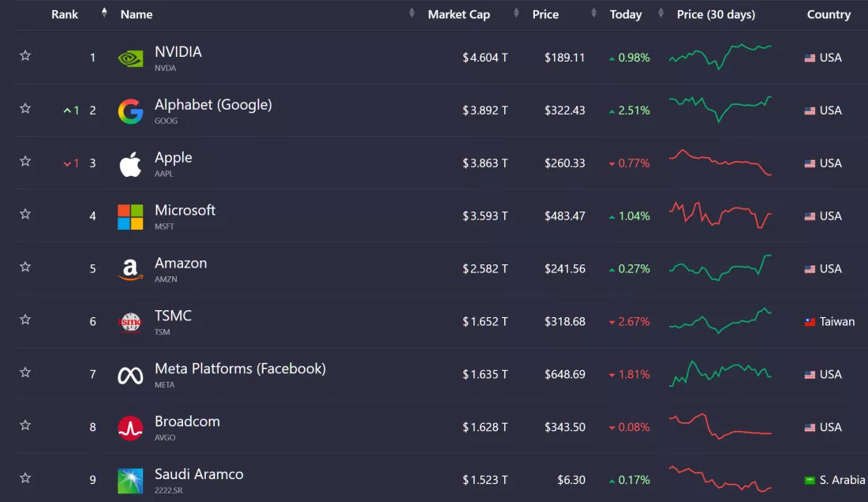Click the Apple logo icon
This screenshot has height=502, width=868.
tap(130, 164)
